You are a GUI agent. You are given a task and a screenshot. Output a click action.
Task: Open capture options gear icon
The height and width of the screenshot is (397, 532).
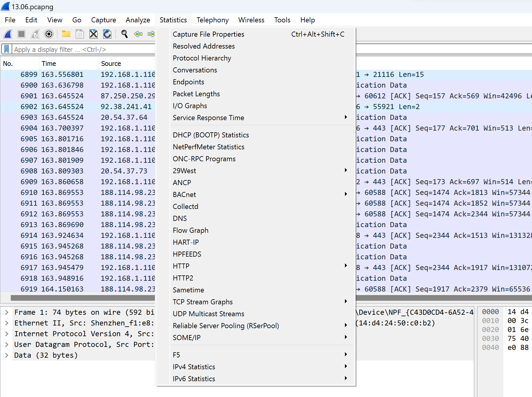click(49, 34)
